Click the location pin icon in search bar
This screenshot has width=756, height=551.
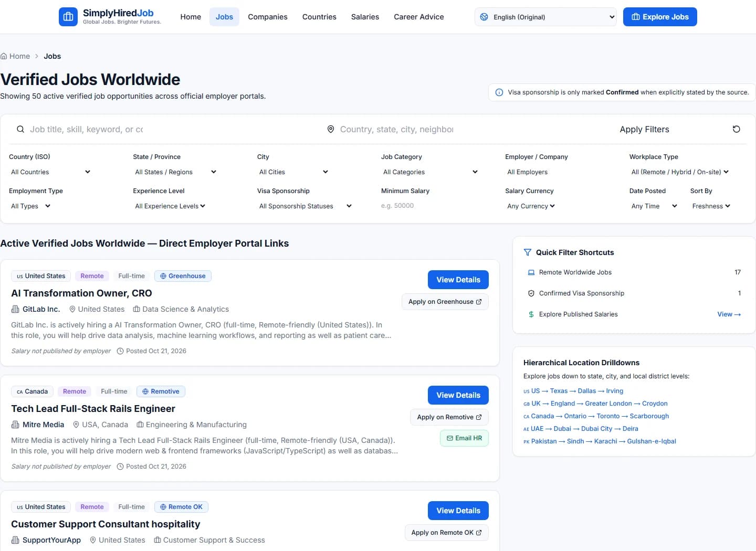(331, 129)
